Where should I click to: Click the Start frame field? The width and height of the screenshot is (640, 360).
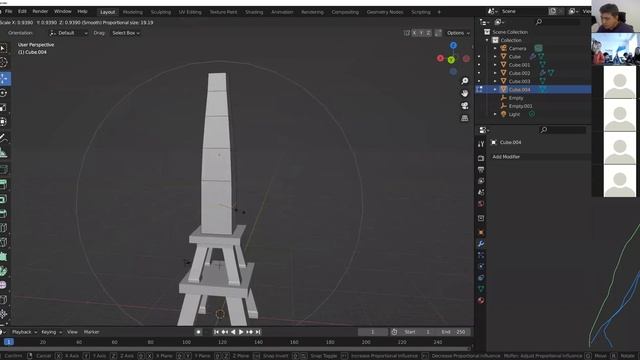pos(418,332)
